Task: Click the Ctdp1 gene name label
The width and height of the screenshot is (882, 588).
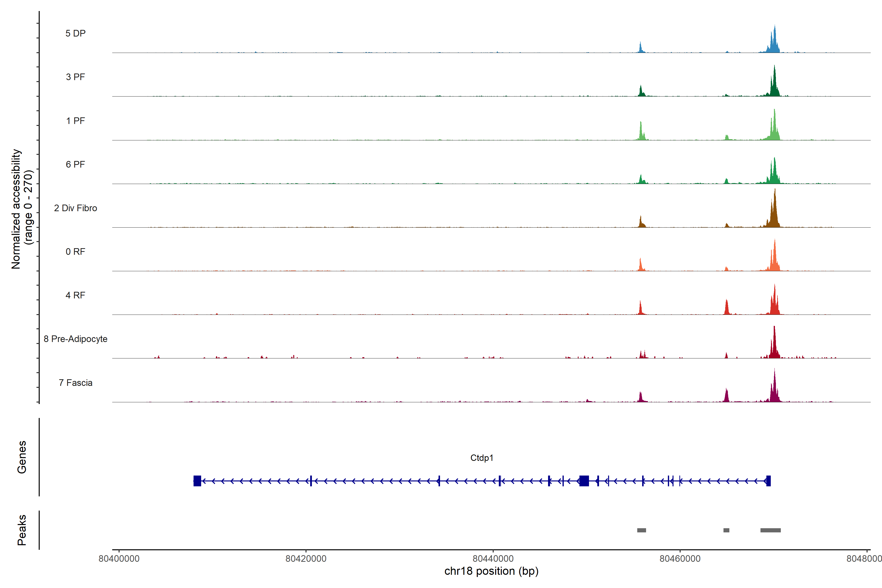Action: pyautogui.click(x=481, y=458)
